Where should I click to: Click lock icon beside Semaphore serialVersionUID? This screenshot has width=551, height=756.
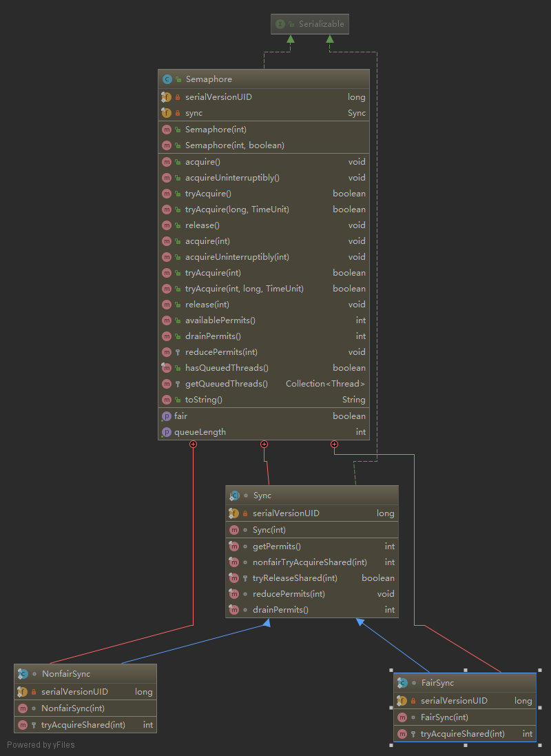[x=178, y=97]
